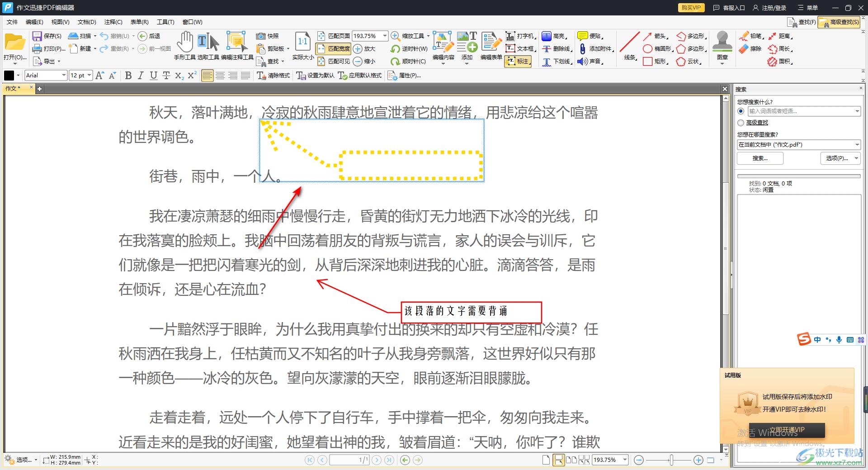The image size is (868, 470).
Task: Toggle Underline text formatting
Action: [154, 76]
